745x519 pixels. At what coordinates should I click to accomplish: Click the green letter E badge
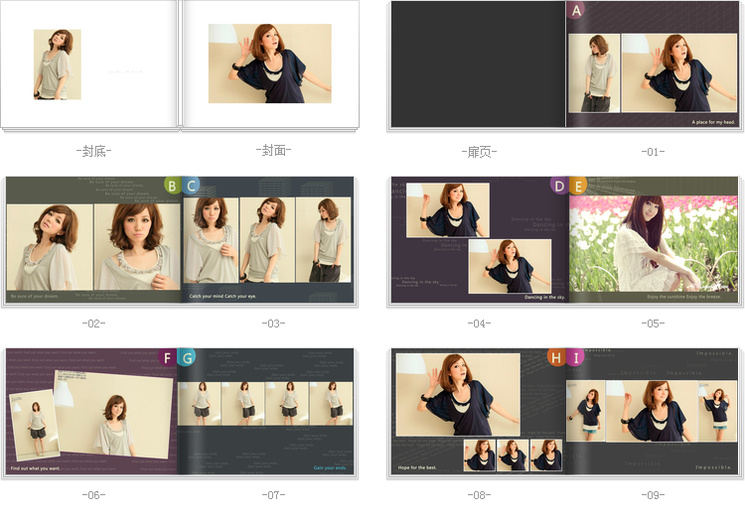(577, 185)
